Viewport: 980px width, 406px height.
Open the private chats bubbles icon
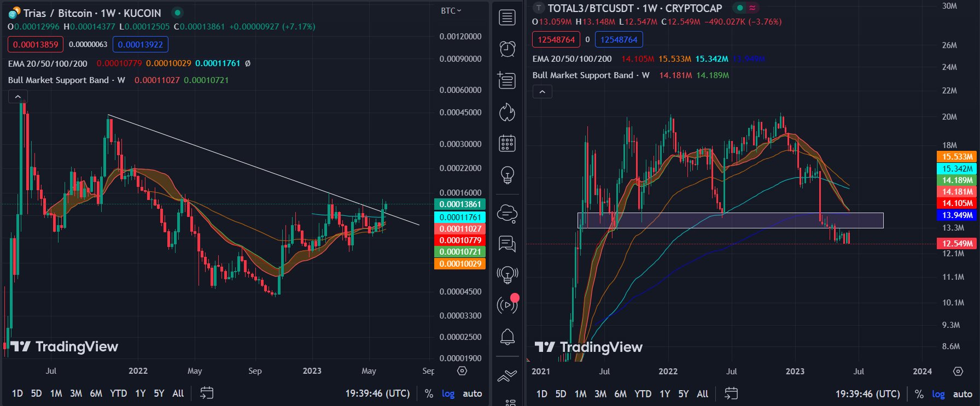[507, 244]
